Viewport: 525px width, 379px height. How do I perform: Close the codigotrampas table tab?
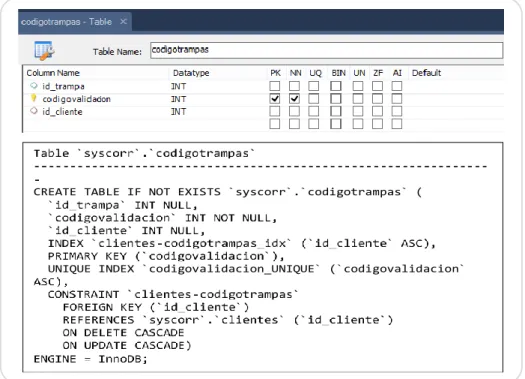pyautogui.click(x=124, y=22)
